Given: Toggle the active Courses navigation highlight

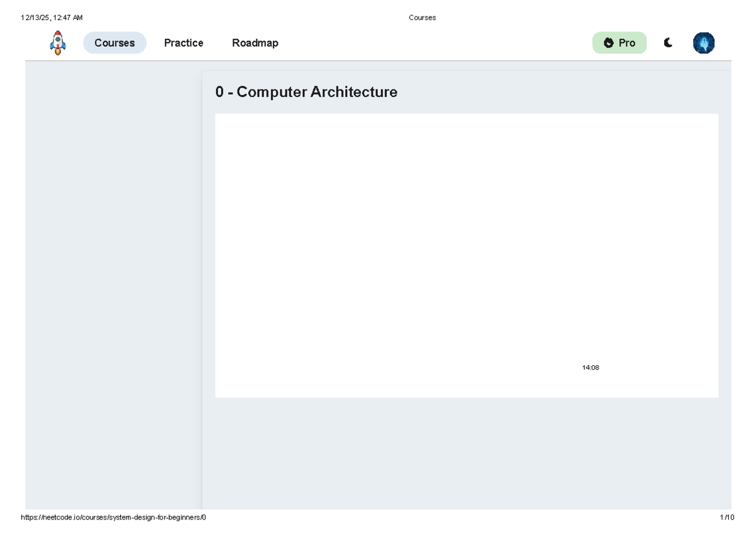Looking at the screenshot, I should point(115,42).
